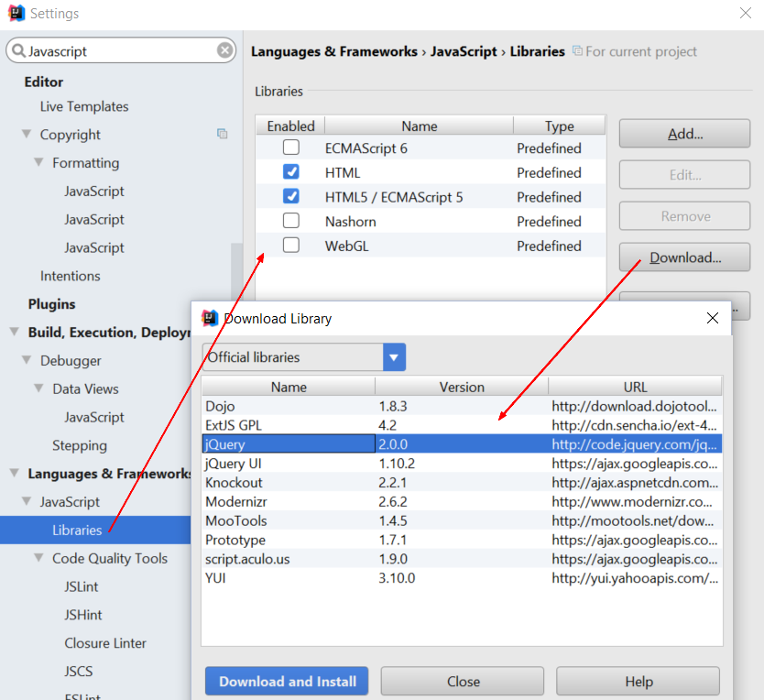Click the Add... button for libraries
This screenshot has width=764, height=700.
683,133
